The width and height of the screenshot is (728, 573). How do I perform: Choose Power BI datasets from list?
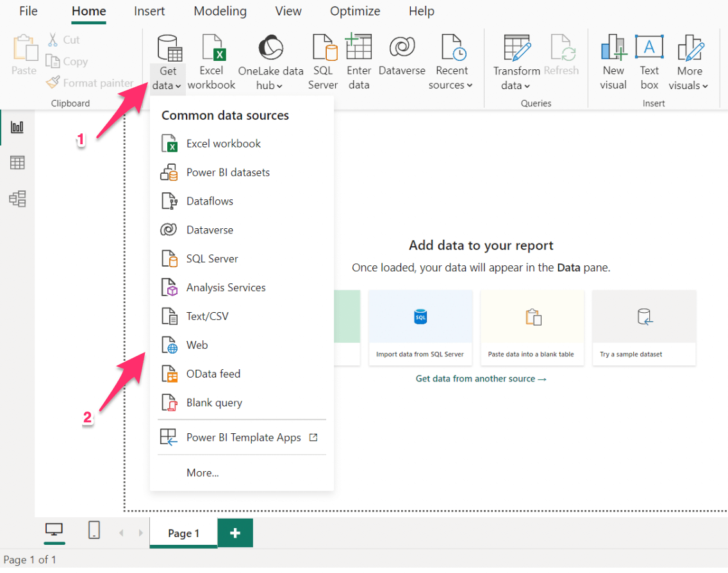pos(242,172)
